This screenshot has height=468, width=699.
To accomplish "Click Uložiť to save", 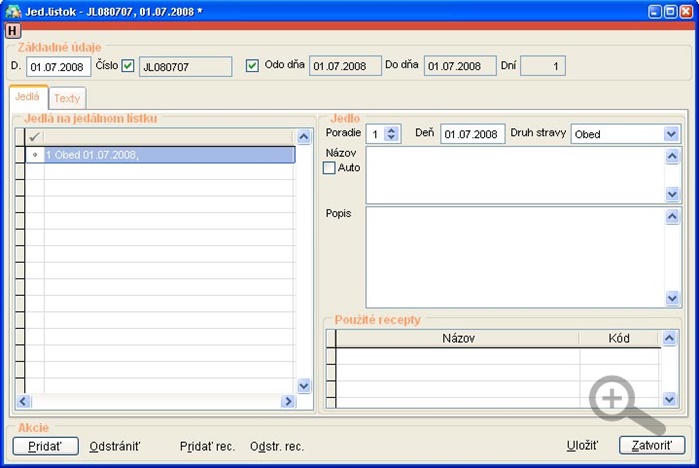I will point(582,446).
